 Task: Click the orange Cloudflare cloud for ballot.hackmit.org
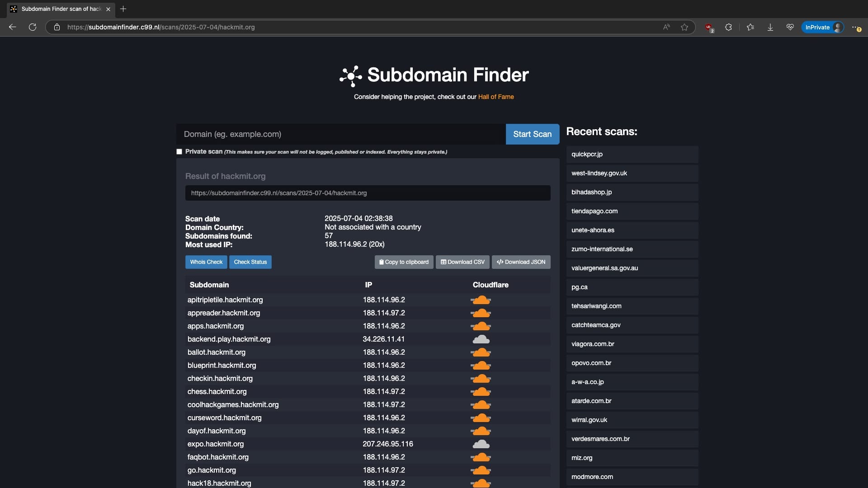pyautogui.click(x=481, y=352)
